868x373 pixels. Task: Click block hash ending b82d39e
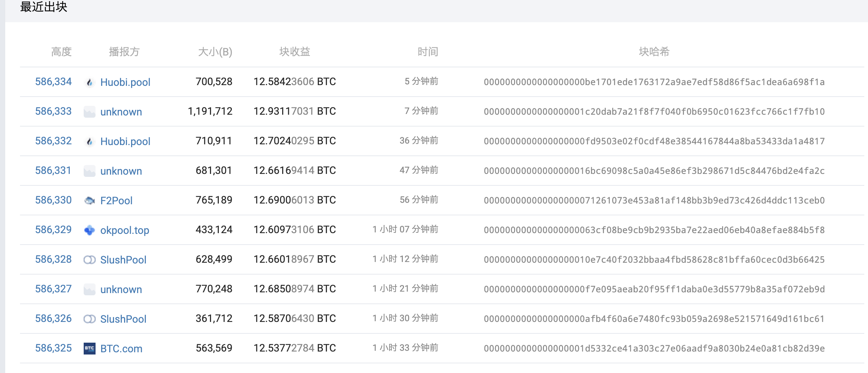point(654,349)
